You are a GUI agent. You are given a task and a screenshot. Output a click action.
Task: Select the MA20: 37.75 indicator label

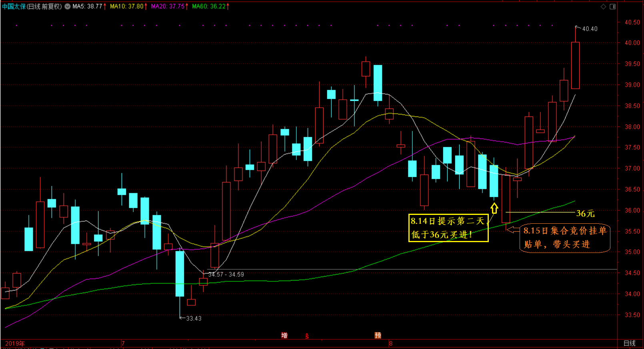point(168,6)
